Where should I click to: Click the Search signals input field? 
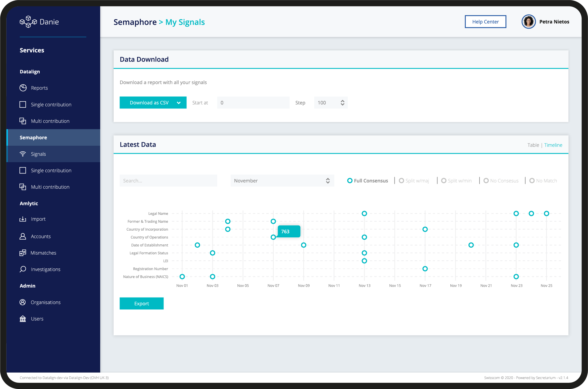(x=168, y=181)
